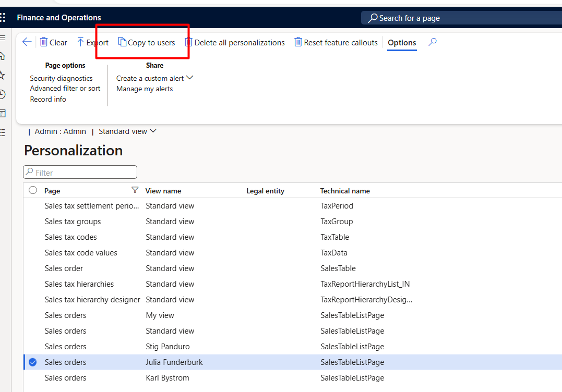This screenshot has width=562, height=392.
Task: Click the back arrow icon
Action: point(27,42)
